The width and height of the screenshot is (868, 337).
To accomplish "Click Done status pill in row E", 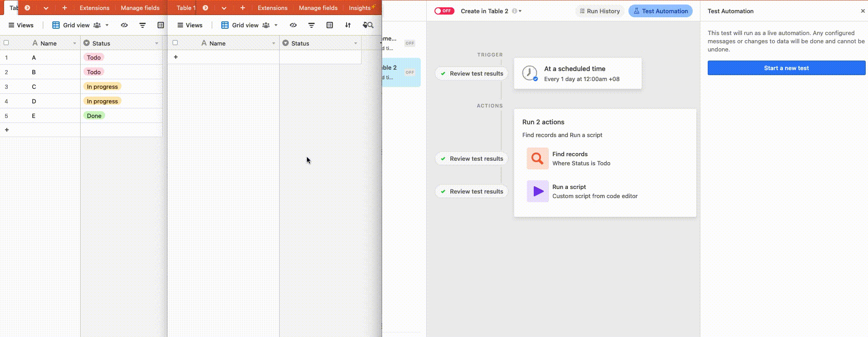I will tap(94, 116).
